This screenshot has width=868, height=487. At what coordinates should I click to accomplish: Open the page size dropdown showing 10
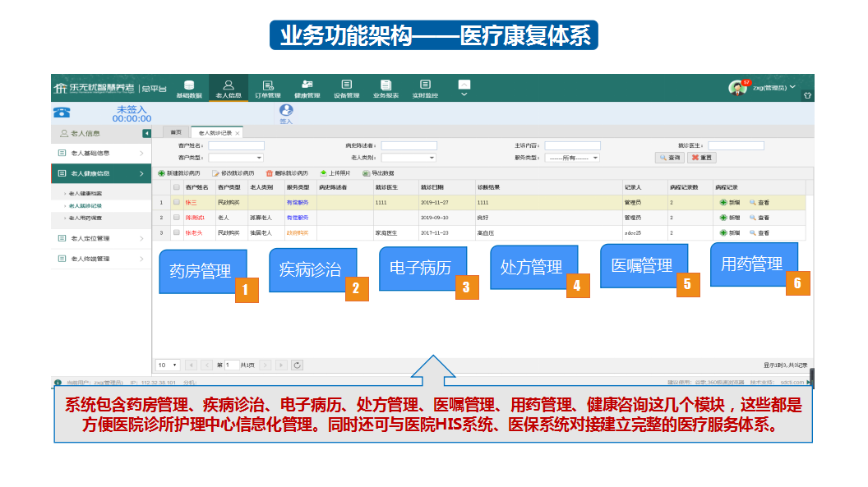click(167, 365)
